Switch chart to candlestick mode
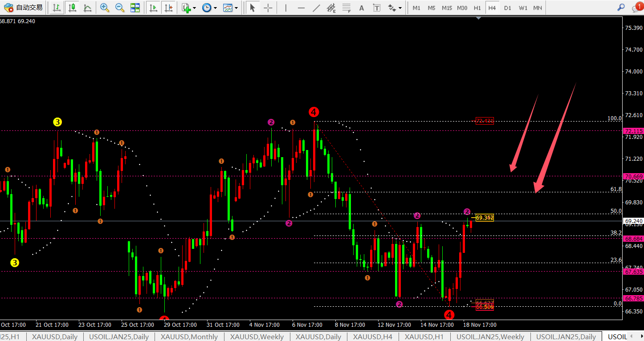This screenshot has width=644, height=341. tap(72, 8)
